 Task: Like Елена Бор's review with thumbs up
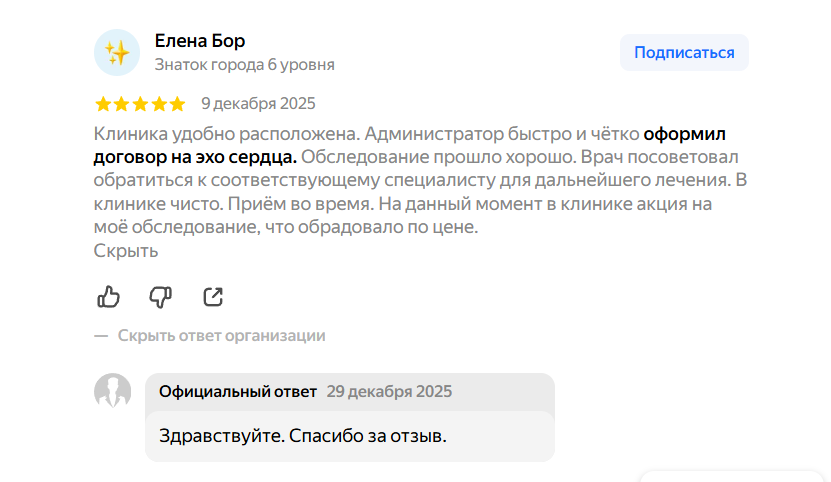[108, 296]
